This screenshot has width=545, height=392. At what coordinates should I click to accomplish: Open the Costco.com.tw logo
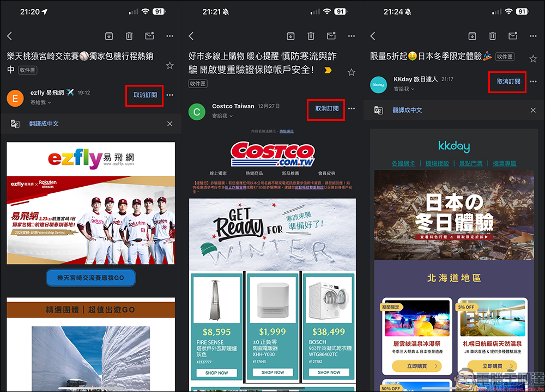coord(272,154)
